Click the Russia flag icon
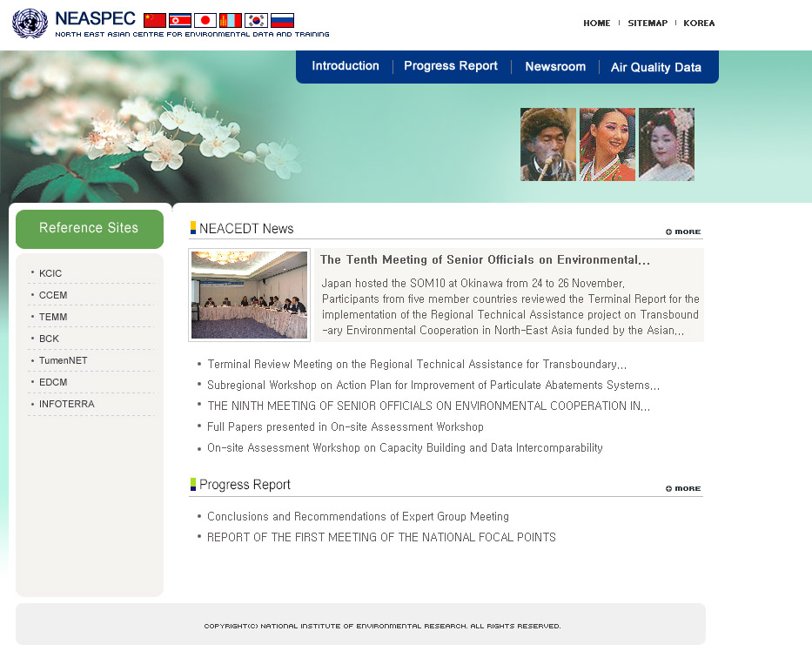The height and width of the screenshot is (651, 812). pyautogui.click(x=281, y=18)
